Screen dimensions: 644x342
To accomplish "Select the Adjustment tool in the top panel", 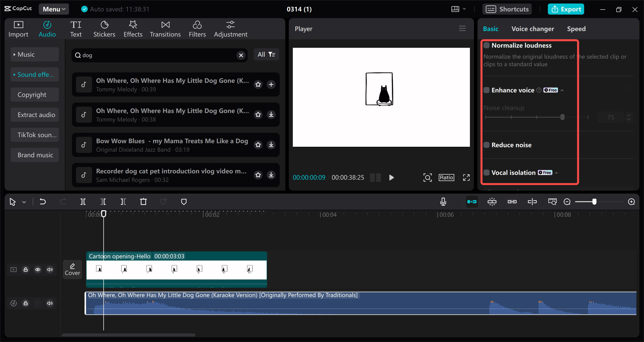I will pyautogui.click(x=230, y=28).
